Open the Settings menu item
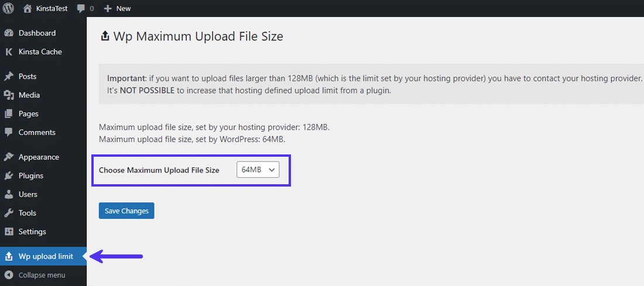This screenshot has height=286, width=644. 32,232
